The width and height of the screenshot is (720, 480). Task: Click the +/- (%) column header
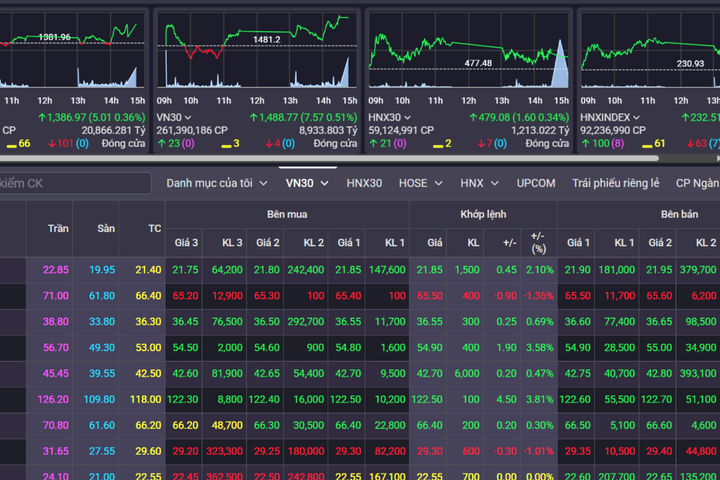tap(539, 243)
